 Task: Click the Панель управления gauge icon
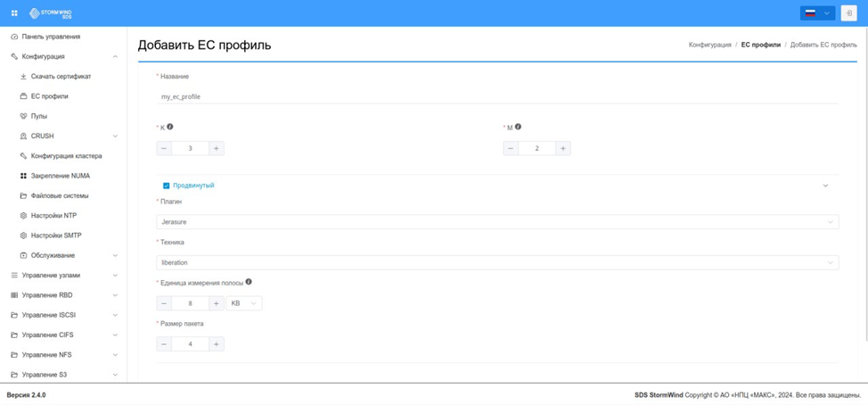(x=14, y=37)
